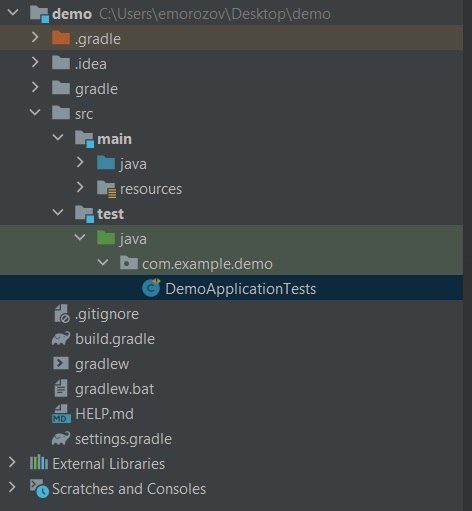Click the demo project module icon
Image resolution: width=472 pixels, height=511 pixels.
[39, 14]
